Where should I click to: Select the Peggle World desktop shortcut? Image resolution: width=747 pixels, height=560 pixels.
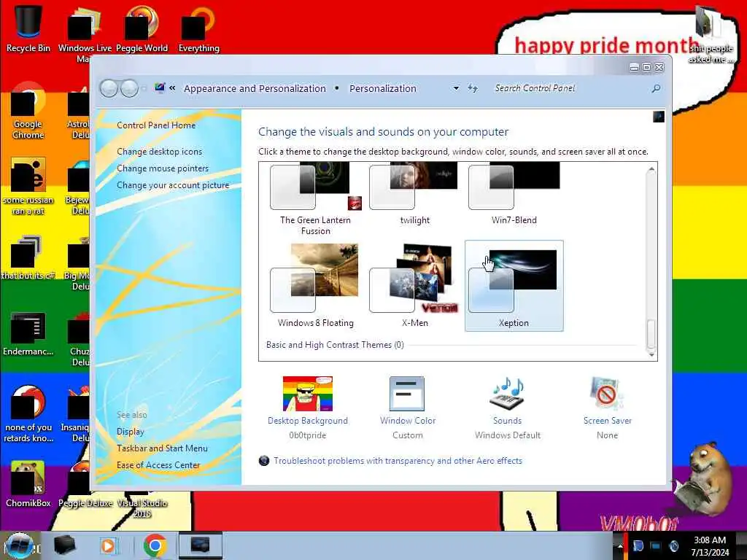coord(142,28)
